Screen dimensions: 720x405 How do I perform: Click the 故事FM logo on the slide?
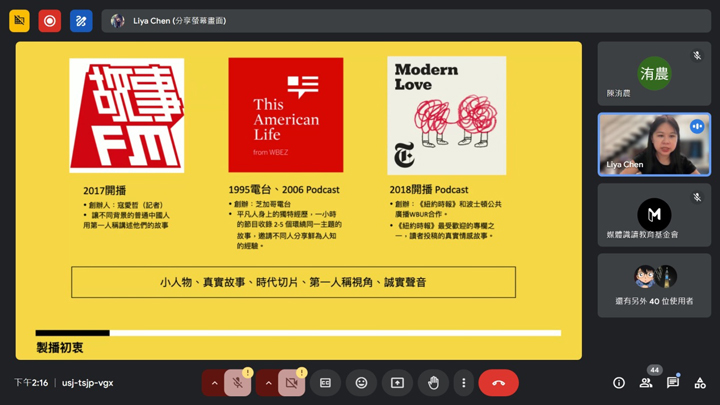(127, 115)
